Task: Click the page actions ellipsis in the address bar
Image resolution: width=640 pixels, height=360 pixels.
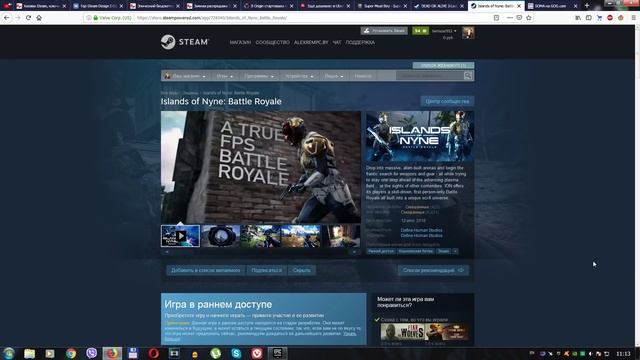Action: pyautogui.click(x=509, y=18)
